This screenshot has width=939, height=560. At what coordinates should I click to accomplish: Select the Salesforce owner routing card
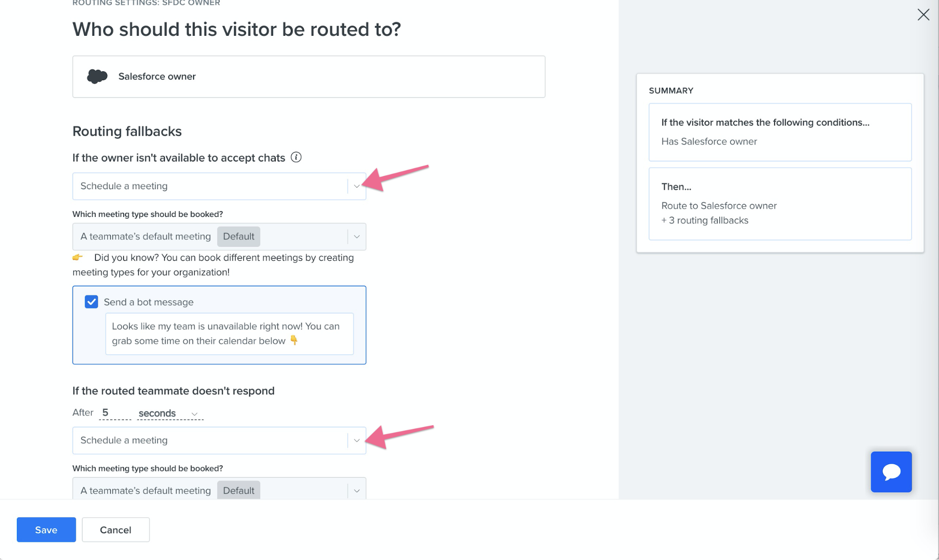point(309,77)
